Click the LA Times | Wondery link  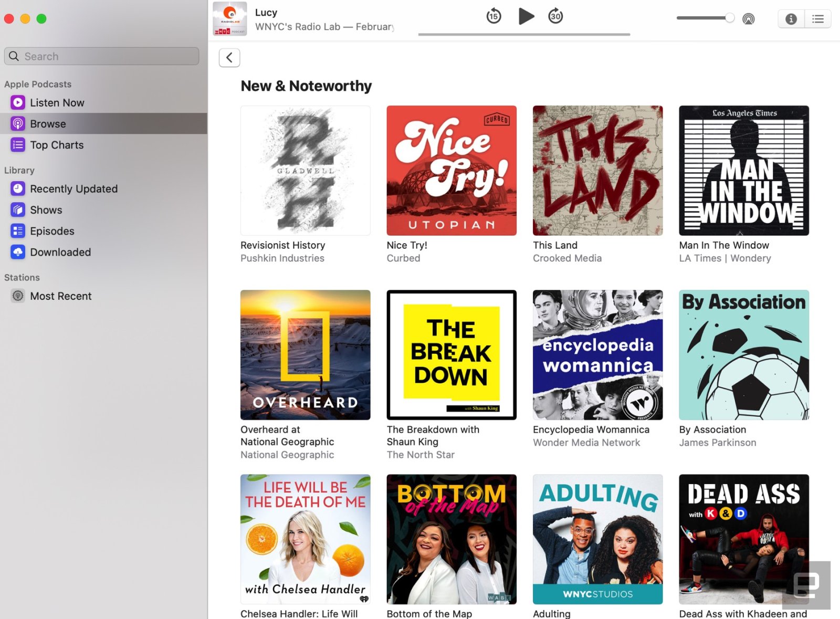(x=725, y=258)
